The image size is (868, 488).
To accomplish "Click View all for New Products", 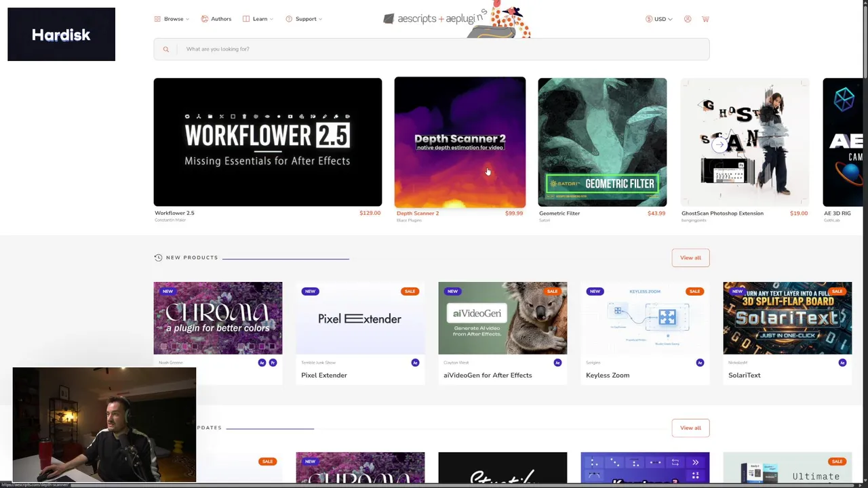I will click(x=690, y=258).
